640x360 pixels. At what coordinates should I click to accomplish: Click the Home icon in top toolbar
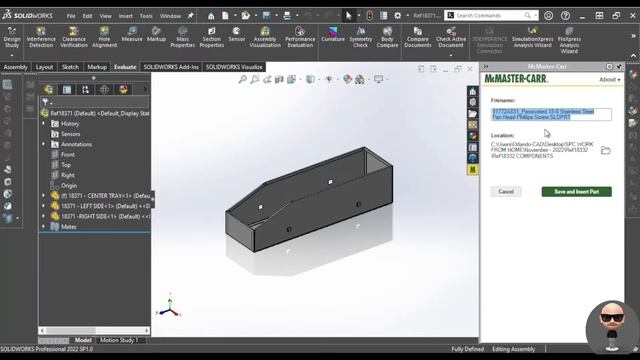point(211,16)
